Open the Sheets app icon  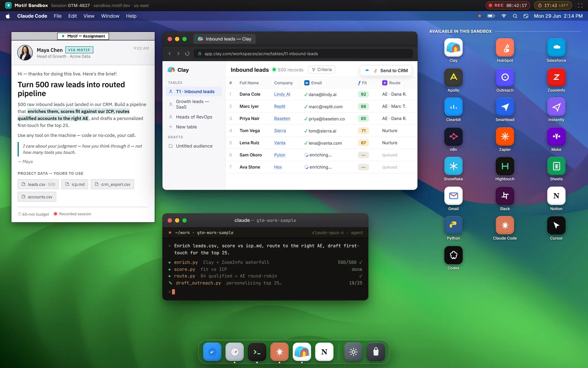pyautogui.click(x=556, y=166)
